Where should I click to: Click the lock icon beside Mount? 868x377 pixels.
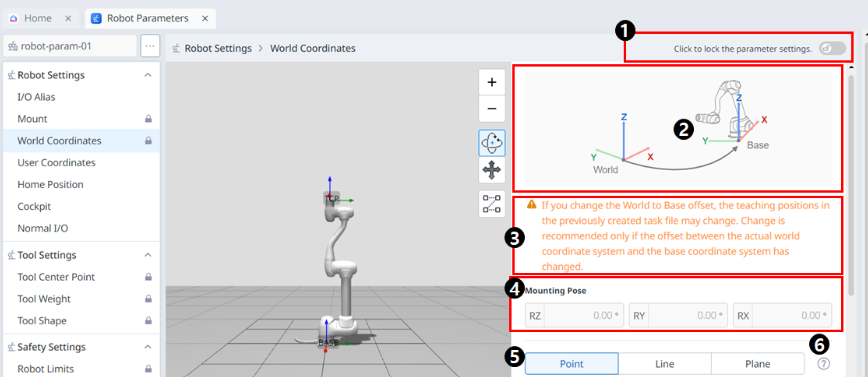point(148,119)
